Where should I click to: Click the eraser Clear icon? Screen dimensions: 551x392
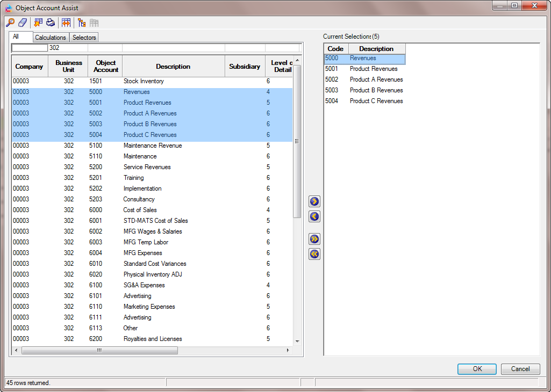click(x=23, y=23)
